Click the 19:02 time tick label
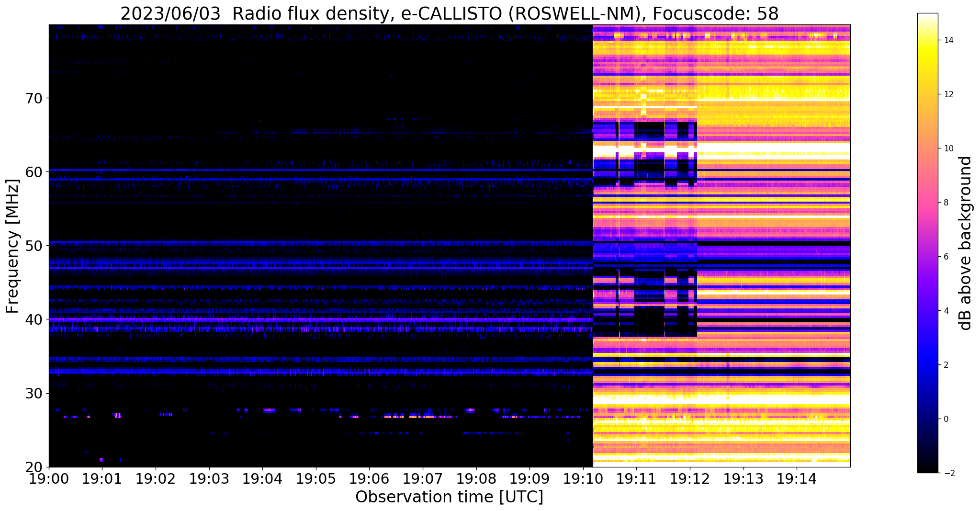Viewport: 980px width, 511px height. click(156, 478)
